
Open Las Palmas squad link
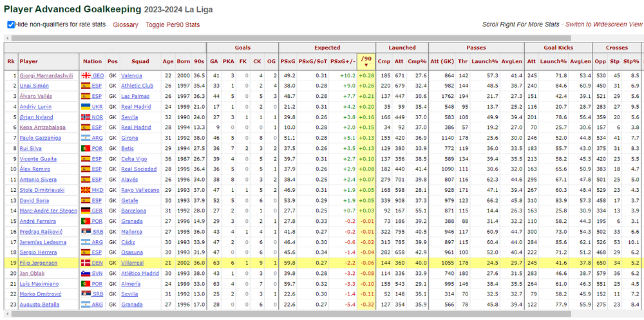pos(135,96)
